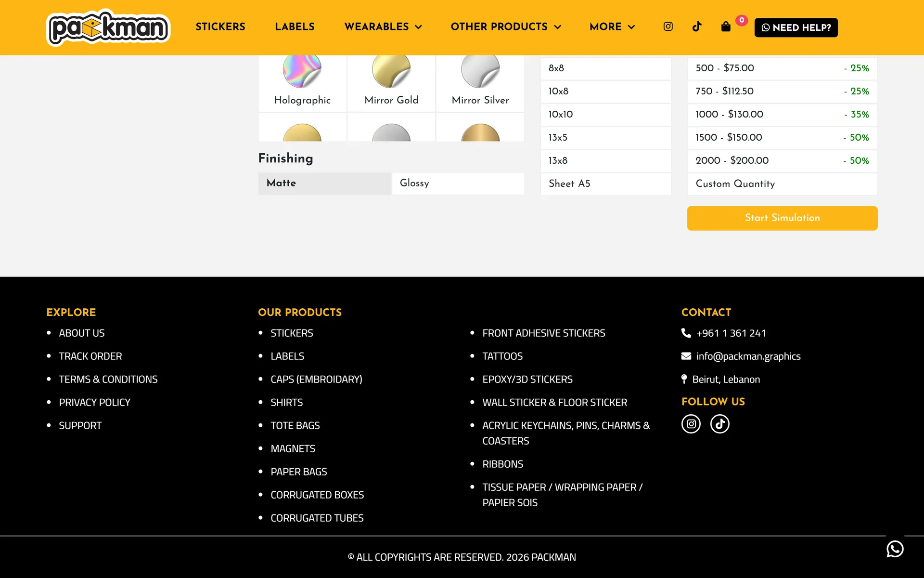924x578 pixels.
Task: Select the 13x8 size option
Action: tap(606, 161)
